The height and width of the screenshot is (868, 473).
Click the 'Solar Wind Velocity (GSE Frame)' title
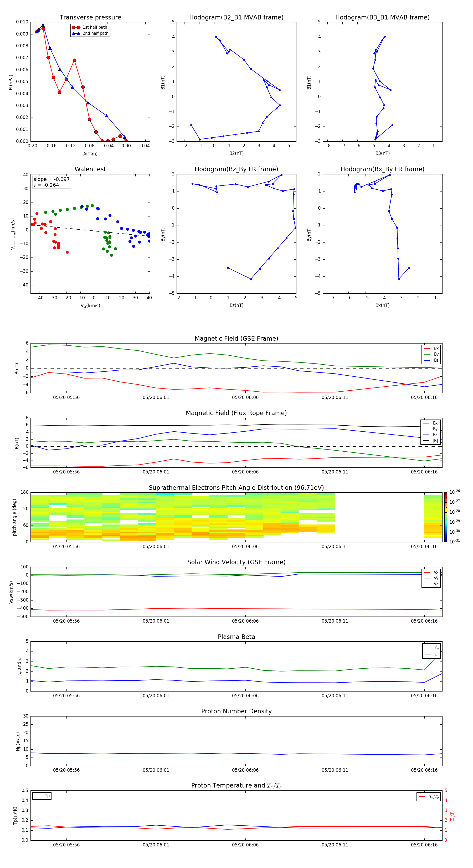coord(236,562)
